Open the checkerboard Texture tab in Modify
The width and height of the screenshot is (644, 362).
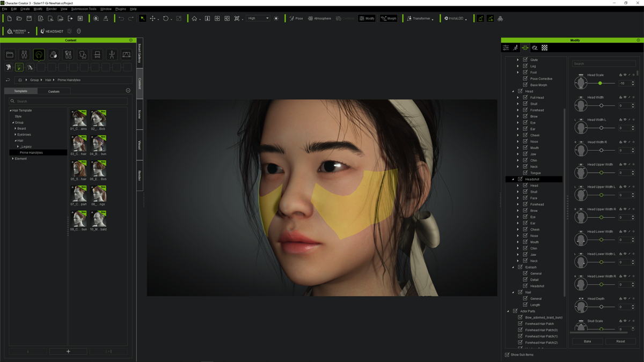tap(545, 48)
